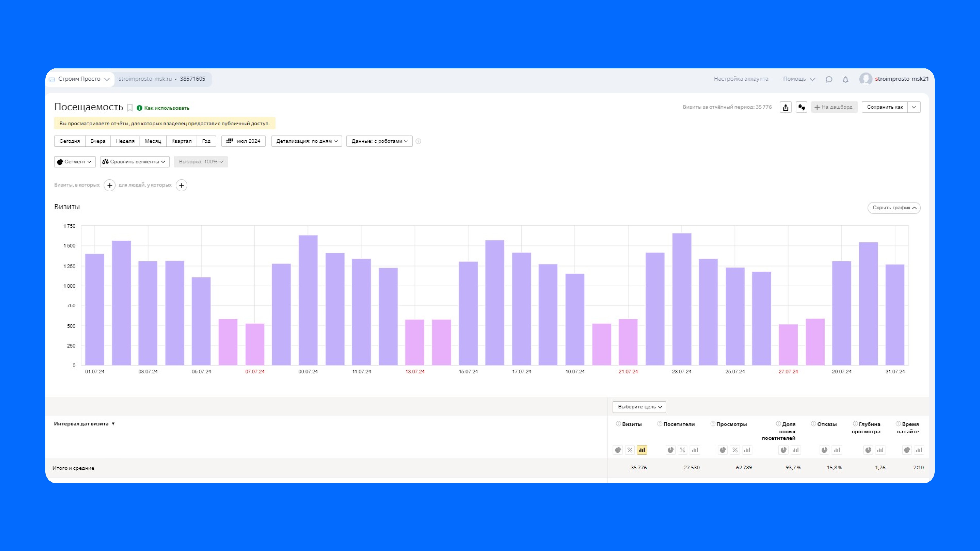This screenshot has width=980, height=551.
Task: Open the Сегмент dropdown
Action: pyautogui.click(x=75, y=162)
